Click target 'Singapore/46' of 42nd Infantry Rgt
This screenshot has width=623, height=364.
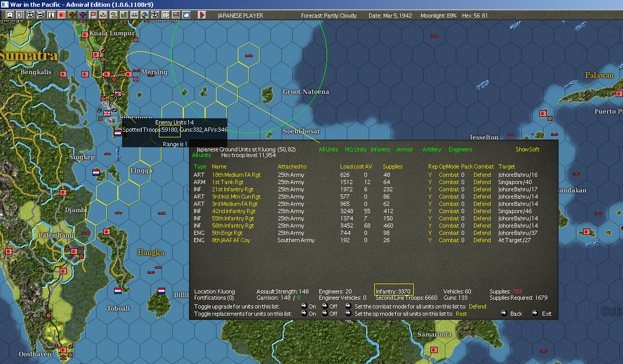515,211
